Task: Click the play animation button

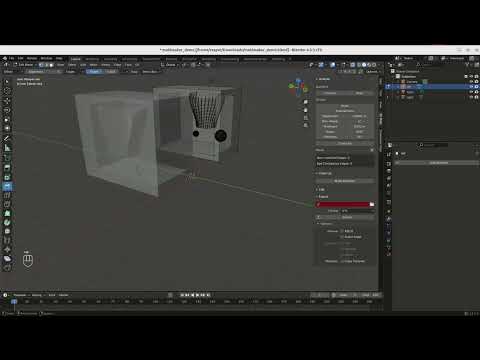Action: click(x=198, y=295)
